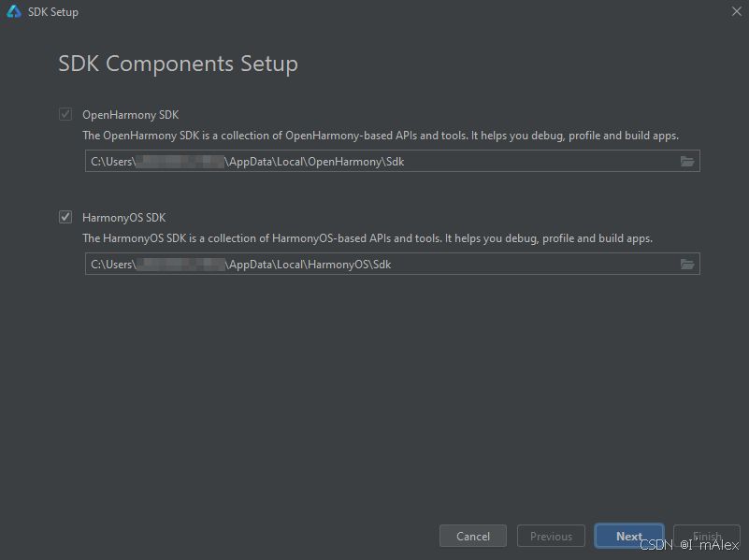Close the SDK Setup dialog
The height and width of the screenshot is (560, 749).
[x=737, y=11]
